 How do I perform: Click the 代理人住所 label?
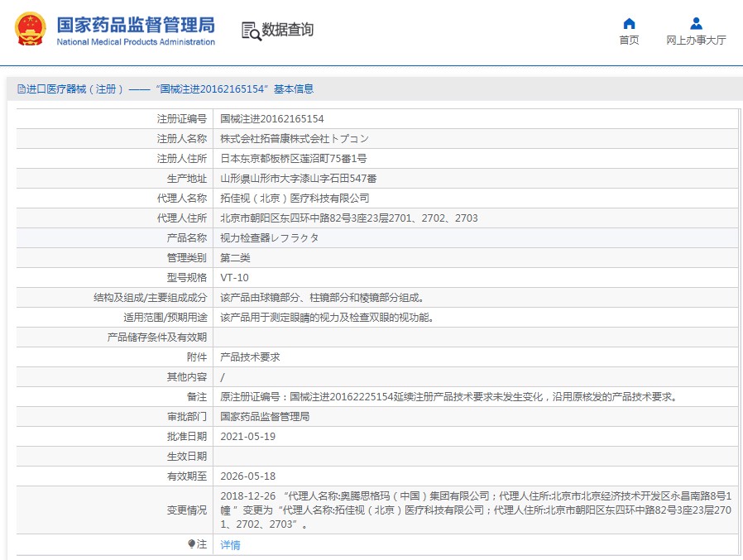pos(182,218)
